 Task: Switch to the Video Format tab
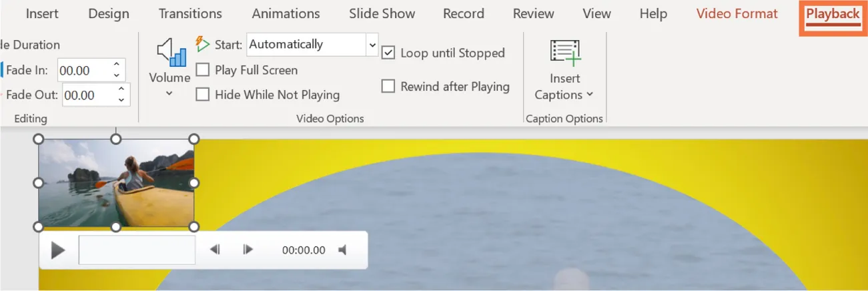pyautogui.click(x=737, y=14)
